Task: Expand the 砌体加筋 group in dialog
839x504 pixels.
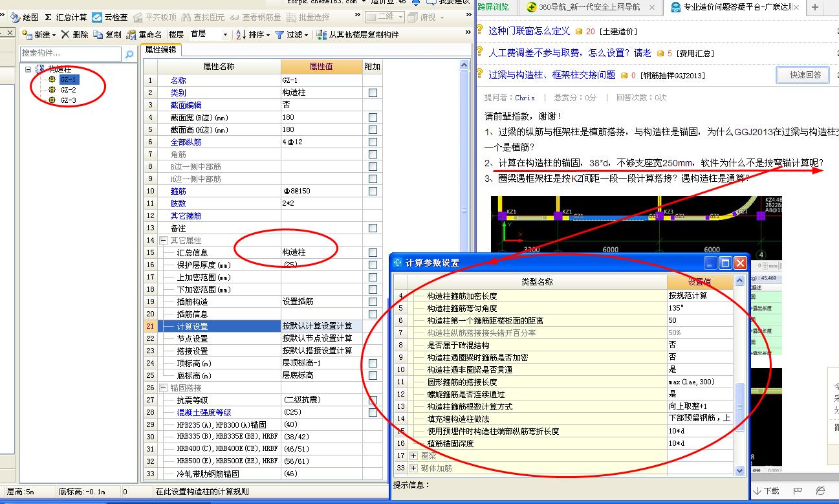Action: (413, 468)
